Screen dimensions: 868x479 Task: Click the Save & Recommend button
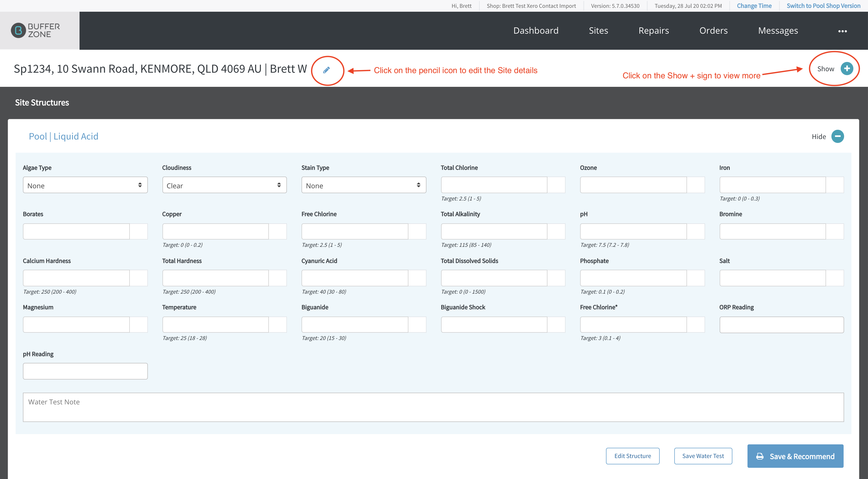pyautogui.click(x=795, y=456)
